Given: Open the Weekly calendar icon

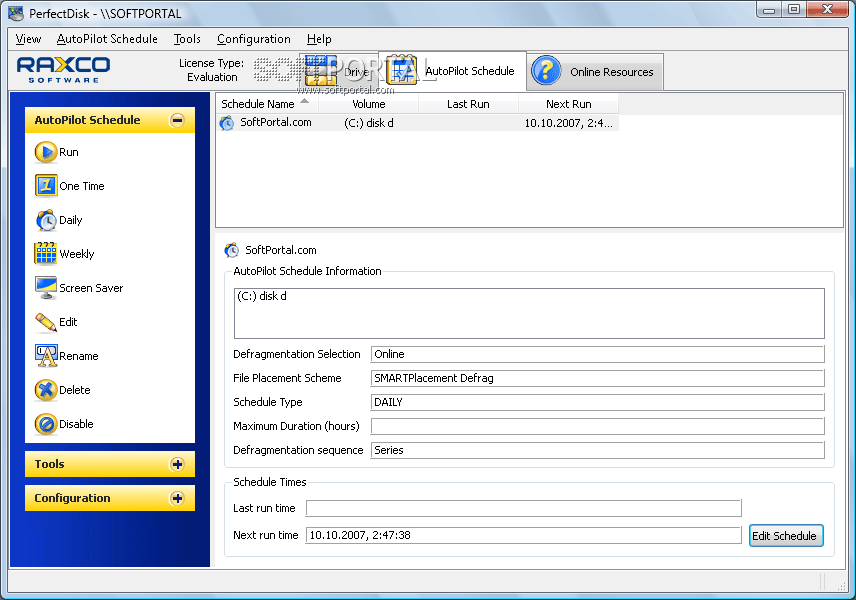Looking at the screenshot, I should [x=46, y=254].
